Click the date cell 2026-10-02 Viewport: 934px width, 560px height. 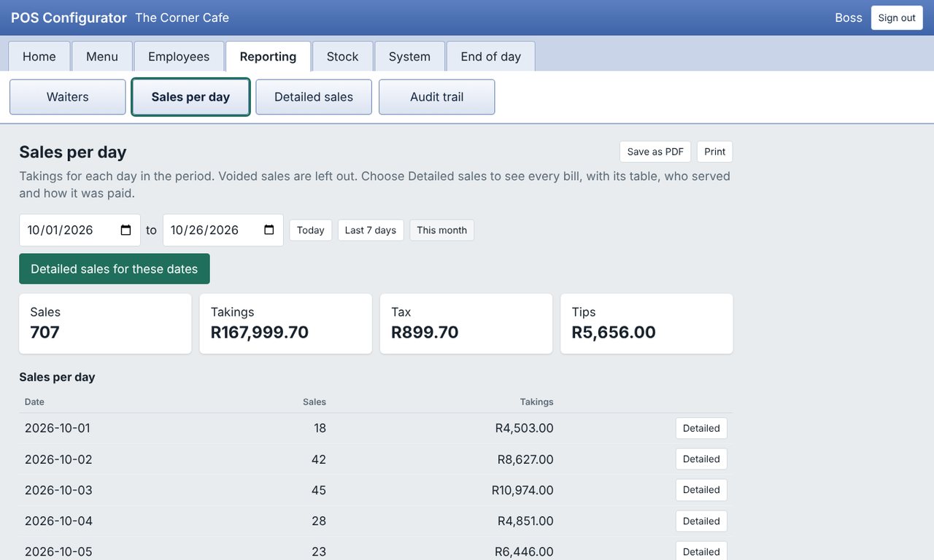click(58, 459)
